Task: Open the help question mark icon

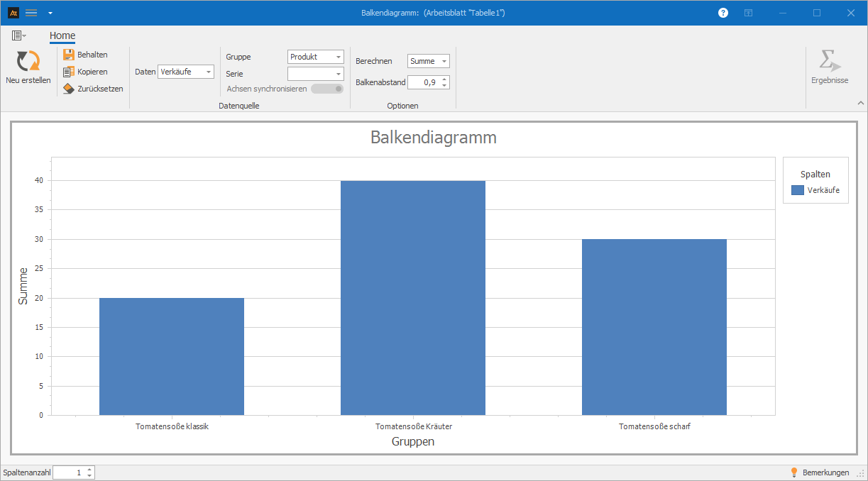Action: [x=723, y=13]
